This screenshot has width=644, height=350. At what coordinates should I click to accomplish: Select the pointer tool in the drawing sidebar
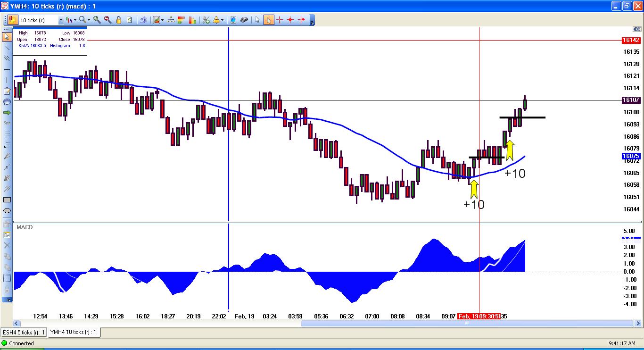click(7, 36)
